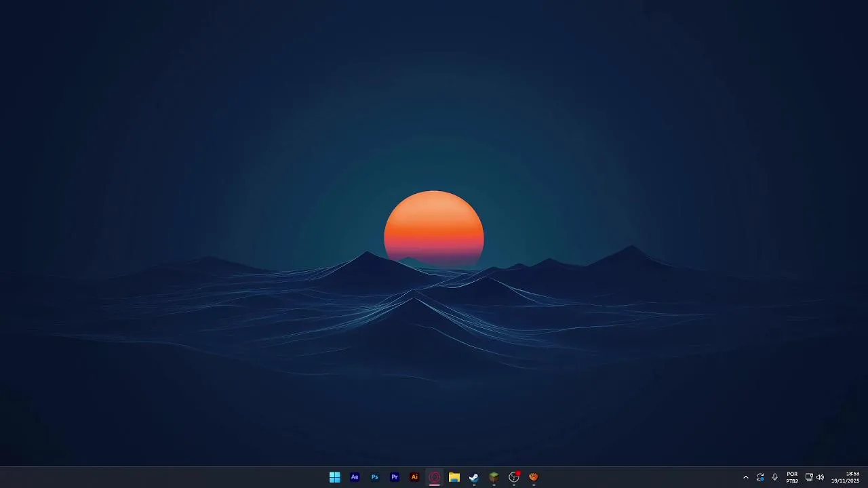Click the microphone tray icon
868x488 pixels.
pos(775,477)
